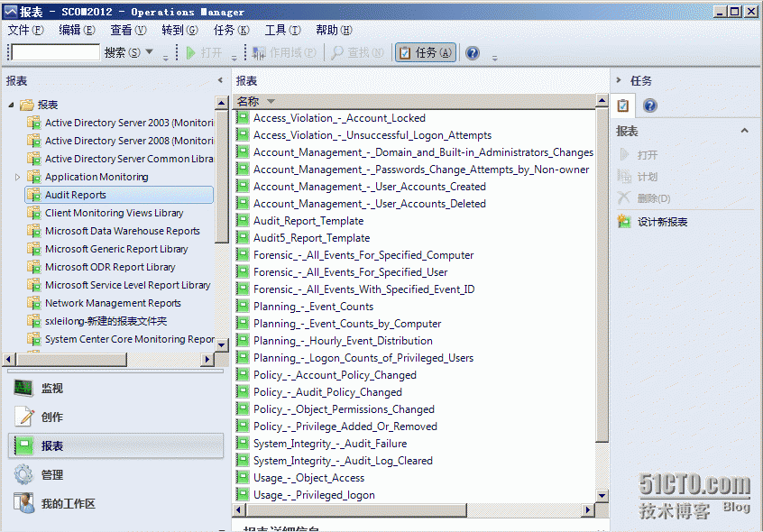Collapse the 报表 section in tasks pane
The width and height of the screenshot is (763, 532).
click(x=744, y=131)
